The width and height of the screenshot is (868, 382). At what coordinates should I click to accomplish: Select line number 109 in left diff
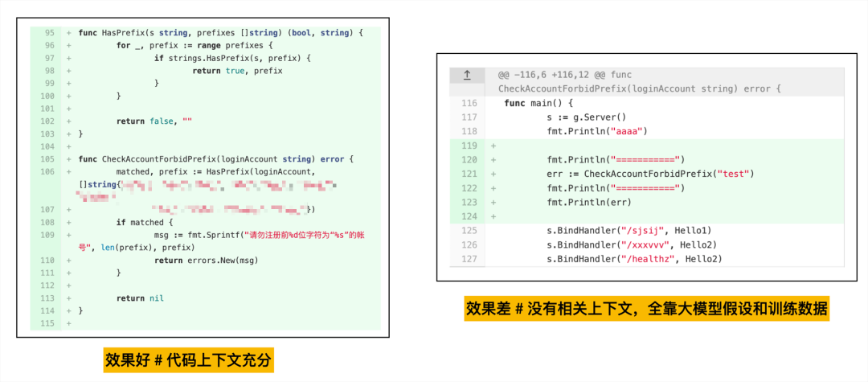point(47,236)
